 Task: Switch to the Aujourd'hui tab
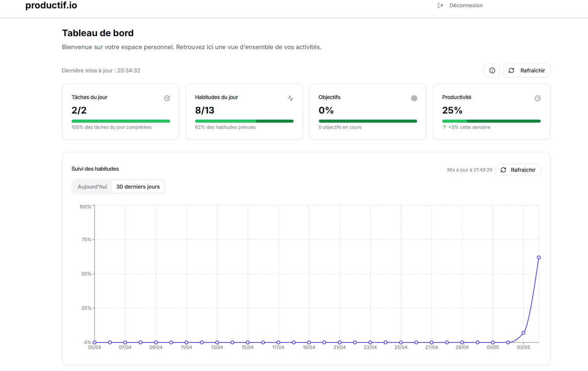[92, 187]
